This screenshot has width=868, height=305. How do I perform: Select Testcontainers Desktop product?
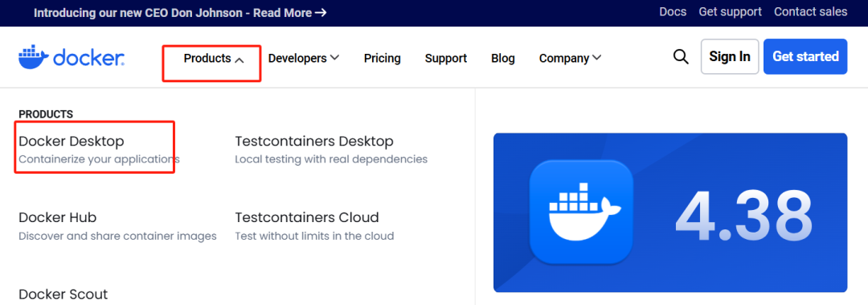pyautogui.click(x=314, y=141)
